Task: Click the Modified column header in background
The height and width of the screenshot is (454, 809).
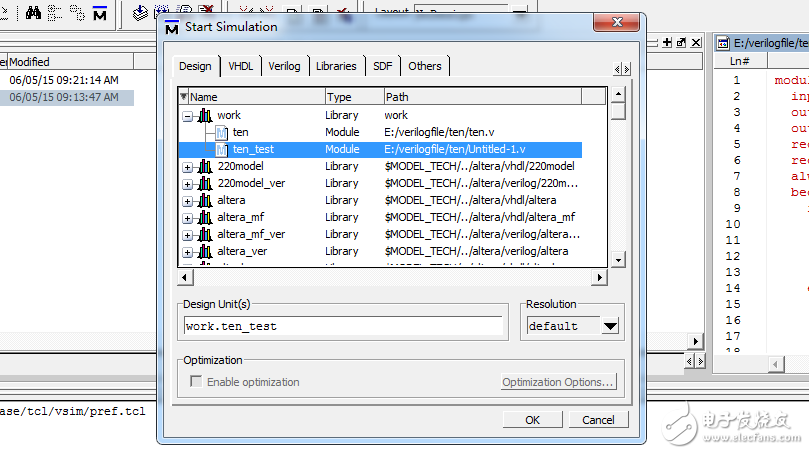Action: pyautogui.click(x=70, y=62)
